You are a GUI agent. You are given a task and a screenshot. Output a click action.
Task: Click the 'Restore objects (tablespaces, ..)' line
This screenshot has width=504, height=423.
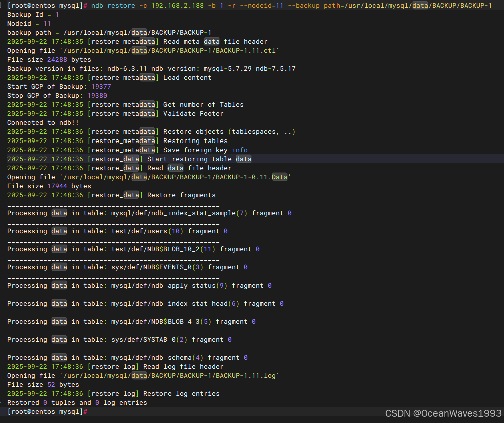(x=151, y=132)
